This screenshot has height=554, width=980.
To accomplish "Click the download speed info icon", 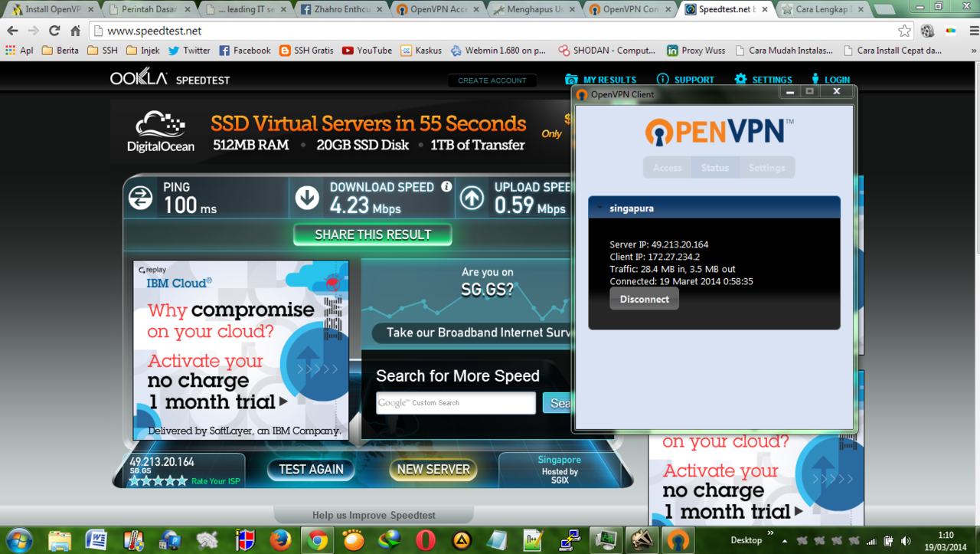I will [x=446, y=187].
